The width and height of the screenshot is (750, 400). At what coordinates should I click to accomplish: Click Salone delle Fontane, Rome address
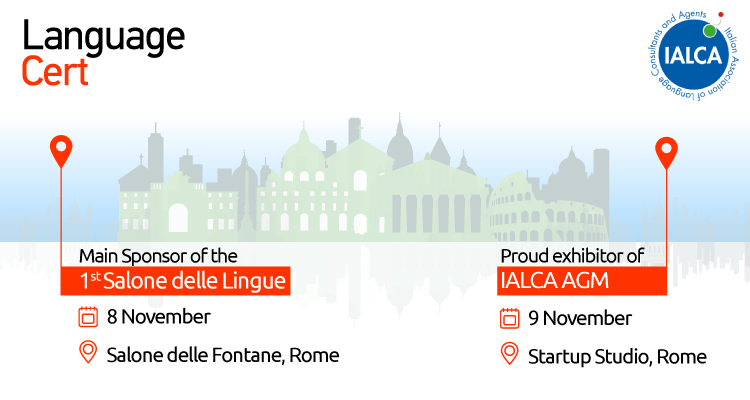[x=223, y=356]
